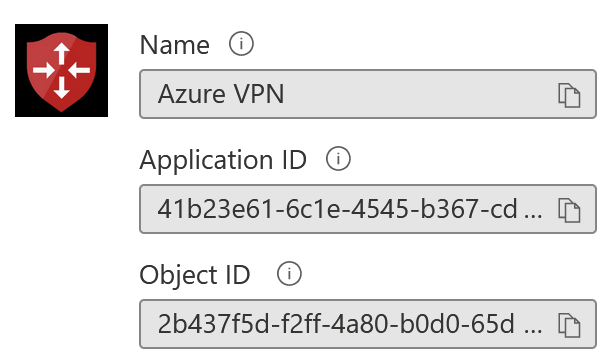Viewport: 608px width, 361px height.
Task: Show info tooltip for Application ID
Action: [x=338, y=159]
